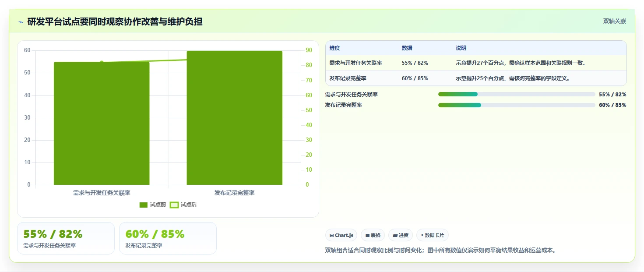This screenshot has width=644, height=272.
Task: Click the 试点后 line data point on chart
Action: point(102,62)
